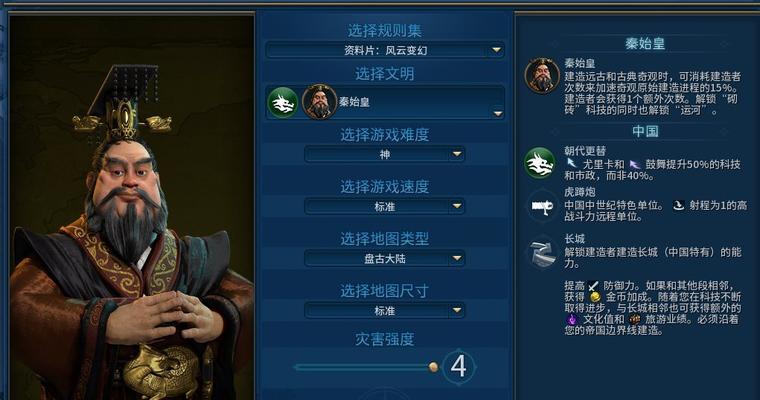Expand the civilization dropdown for 秦始皇
The width and height of the screenshot is (760, 400).
497,113
